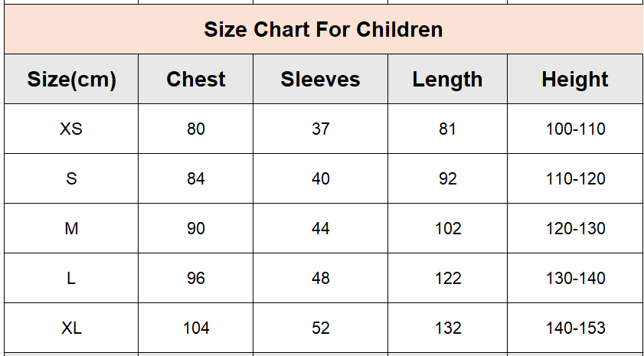The height and width of the screenshot is (356, 644).
Task: Select the Length header cell
Action: click(x=447, y=79)
